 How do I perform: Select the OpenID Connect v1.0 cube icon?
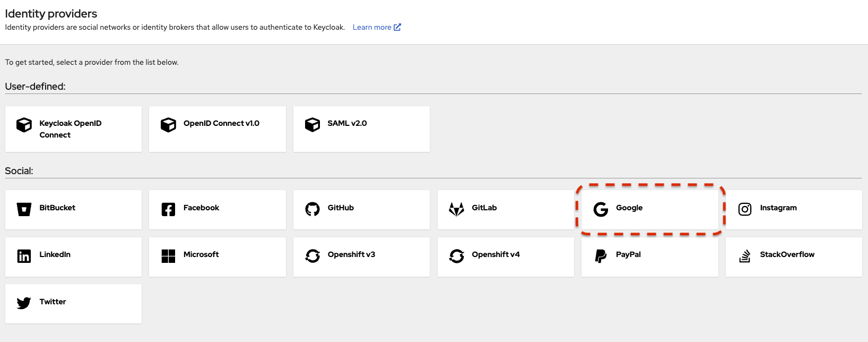click(x=168, y=125)
